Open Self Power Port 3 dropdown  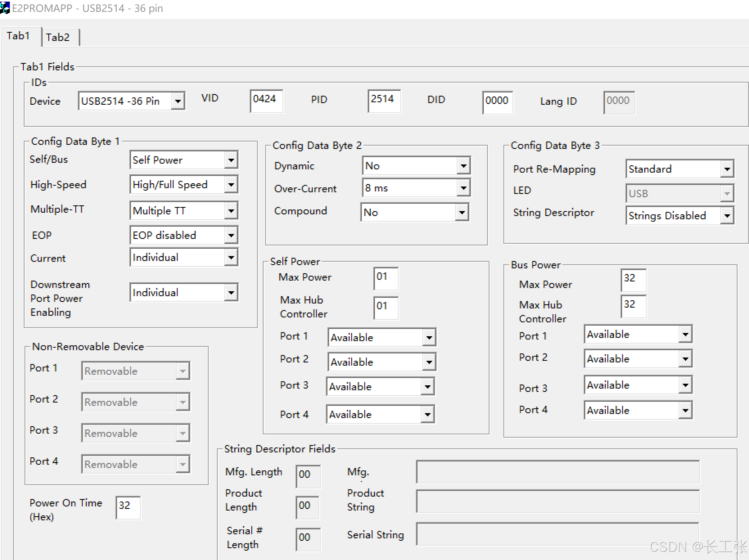(380, 386)
